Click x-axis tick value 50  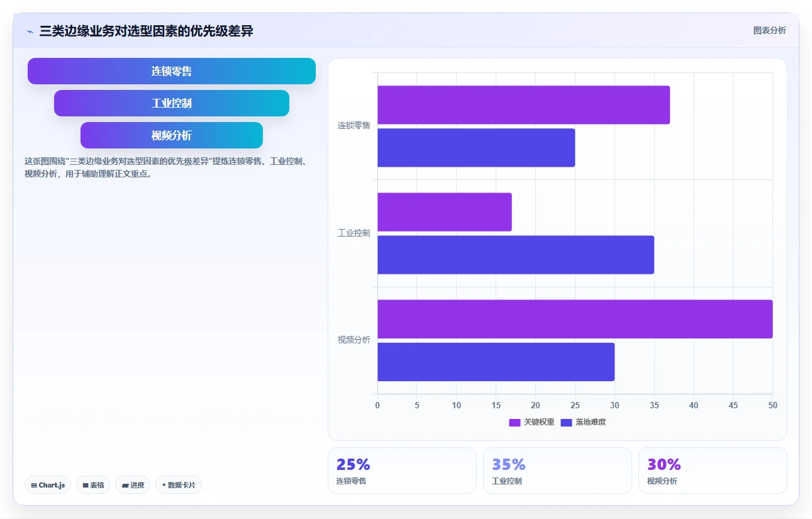772,406
